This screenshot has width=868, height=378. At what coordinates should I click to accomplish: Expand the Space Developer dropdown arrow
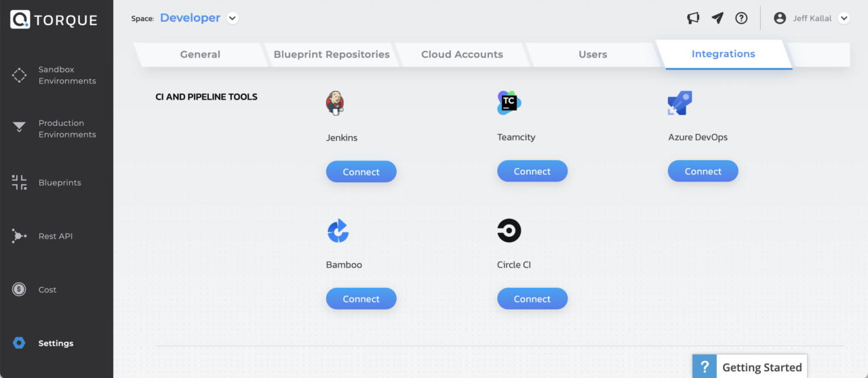tap(233, 18)
